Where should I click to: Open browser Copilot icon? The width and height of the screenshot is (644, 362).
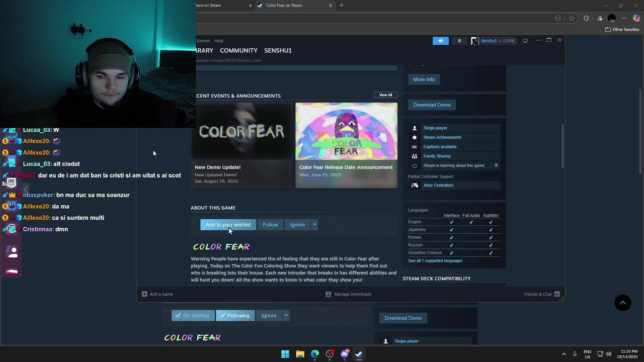coord(636,18)
